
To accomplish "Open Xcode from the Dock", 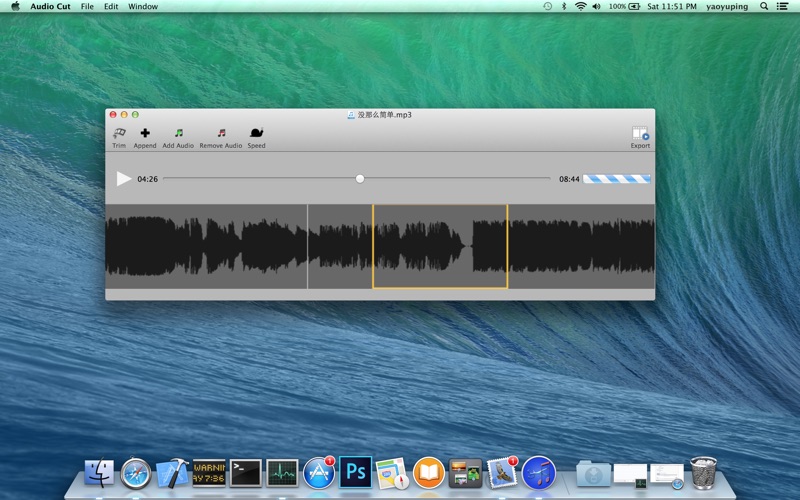I will point(172,472).
